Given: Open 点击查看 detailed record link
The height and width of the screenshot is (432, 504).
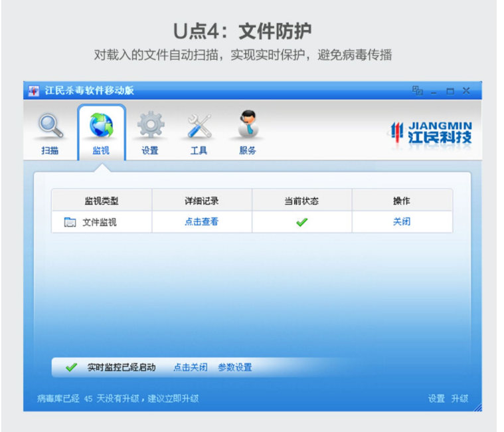Looking at the screenshot, I should click(201, 222).
